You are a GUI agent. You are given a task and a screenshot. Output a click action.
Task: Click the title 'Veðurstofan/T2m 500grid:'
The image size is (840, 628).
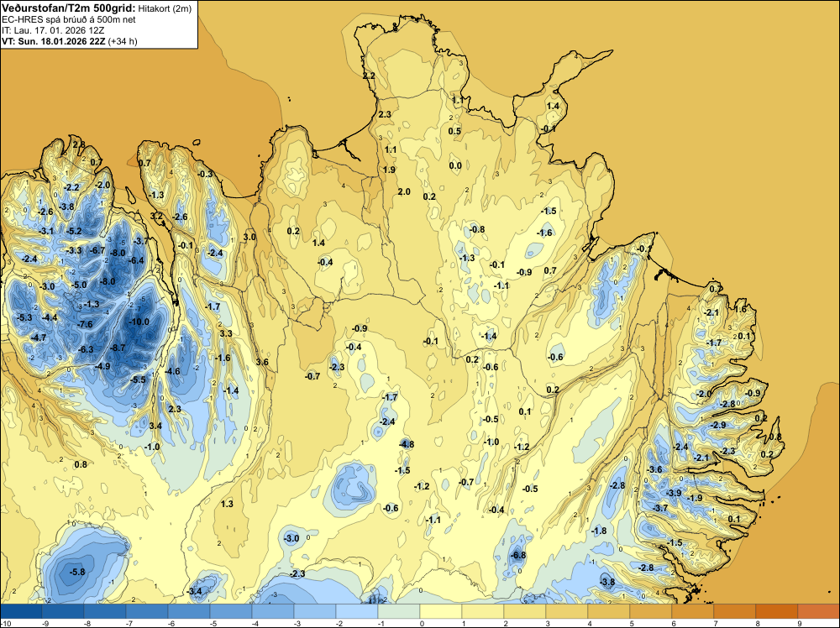click(69, 8)
